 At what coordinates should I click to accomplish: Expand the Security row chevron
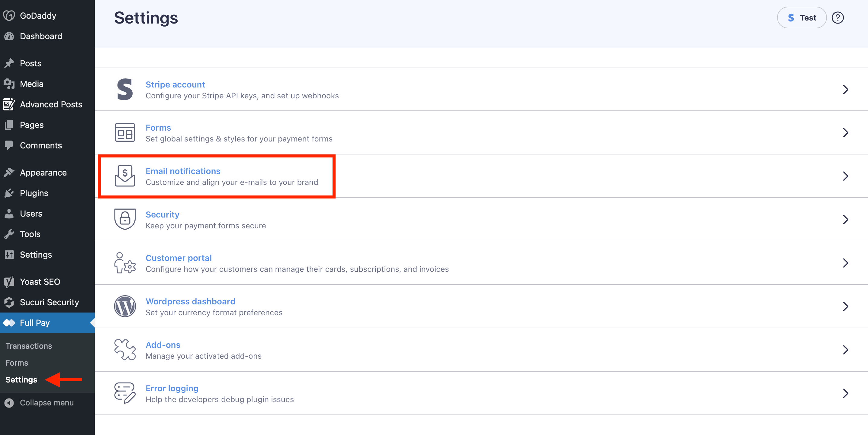point(845,220)
